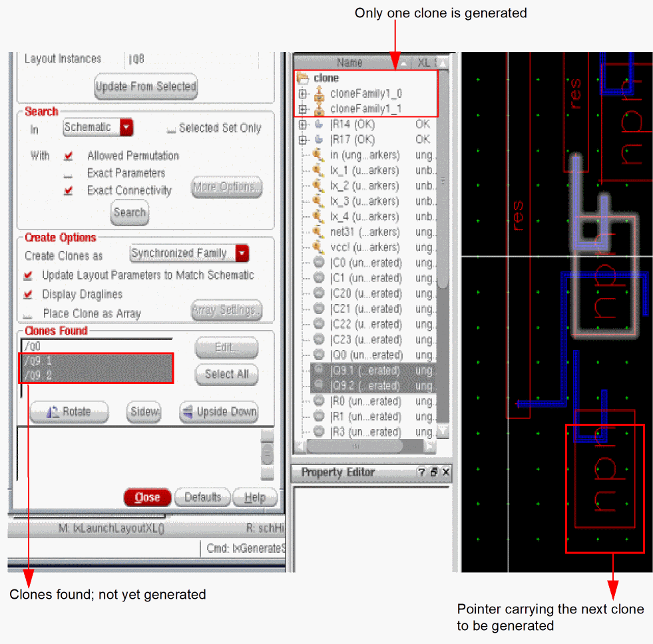Click the navigator horizontal scrollbar thumb
Viewport: 653px width, 644px height.
(x=355, y=446)
